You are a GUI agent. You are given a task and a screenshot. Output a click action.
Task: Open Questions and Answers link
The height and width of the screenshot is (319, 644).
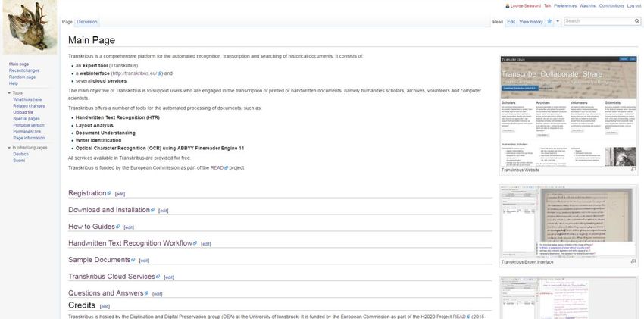[x=108, y=293]
